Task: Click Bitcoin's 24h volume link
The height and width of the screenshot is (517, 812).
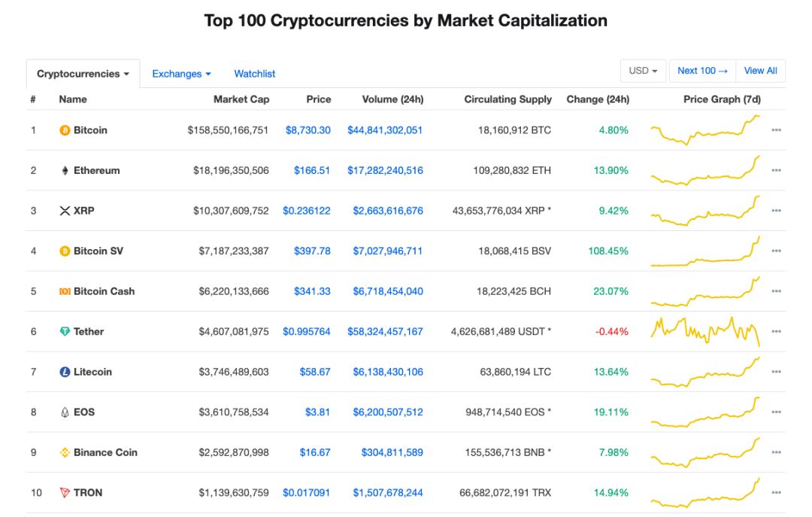Action: (385, 130)
